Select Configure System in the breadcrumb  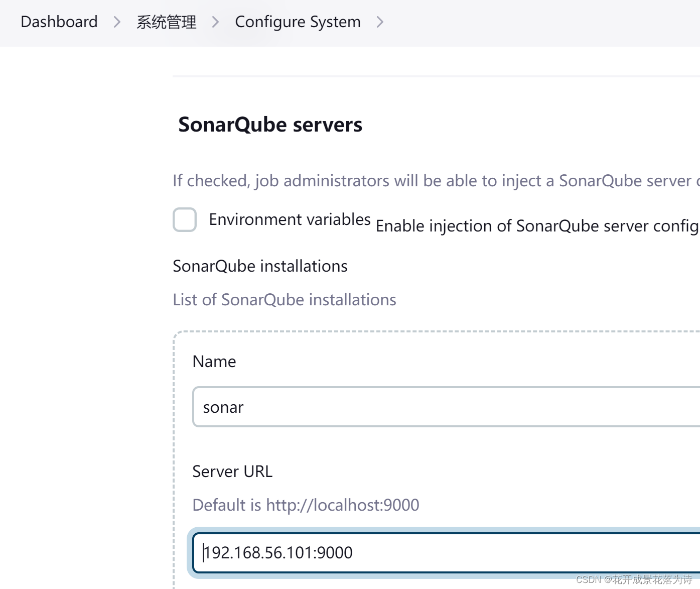[298, 22]
